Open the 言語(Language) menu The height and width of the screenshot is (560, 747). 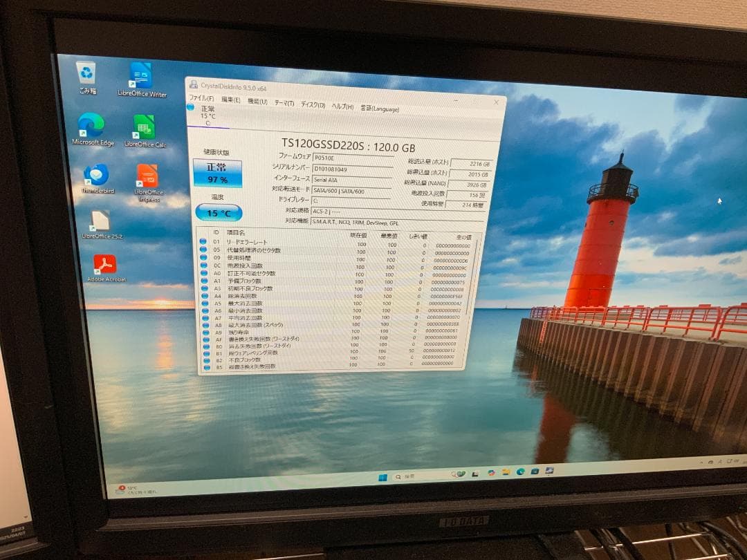click(380, 109)
